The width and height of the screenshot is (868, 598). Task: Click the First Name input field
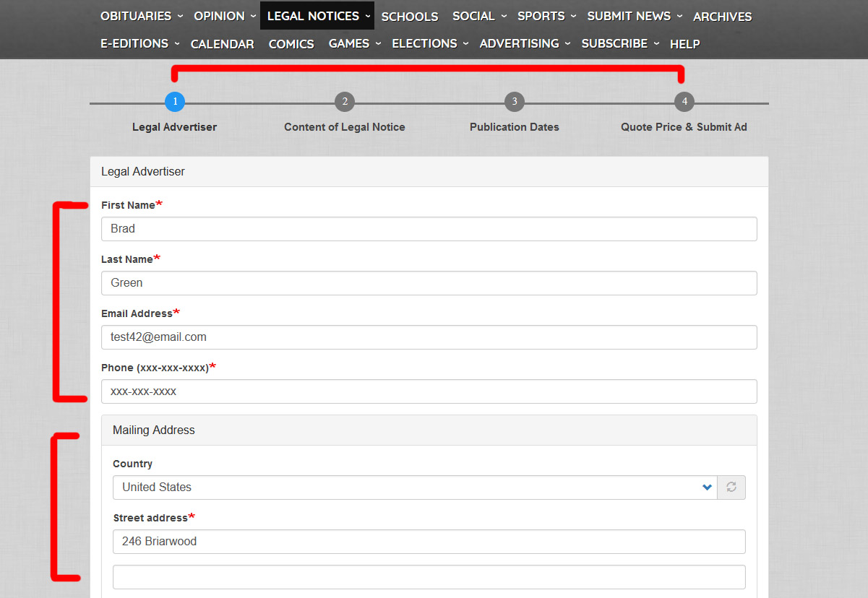pos(429,229)
